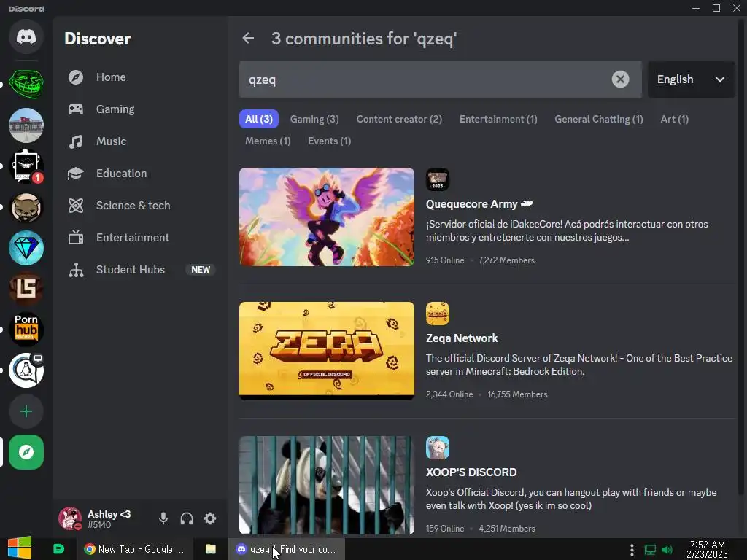Open the LS logo server
Viewport: 747px width, 560px height.
[x=26, y=289]
